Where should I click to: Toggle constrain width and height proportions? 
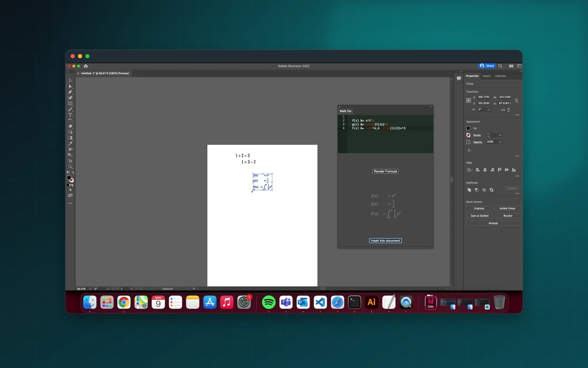click(x=516, y=101)
